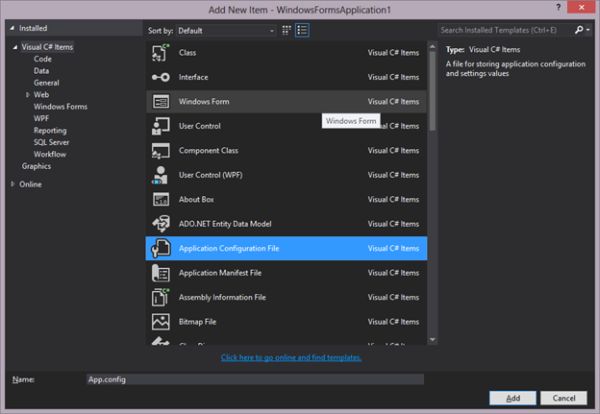Click the scrollbar down arrow
This screenshot has width=600, height=414.
tap(432, 339)
